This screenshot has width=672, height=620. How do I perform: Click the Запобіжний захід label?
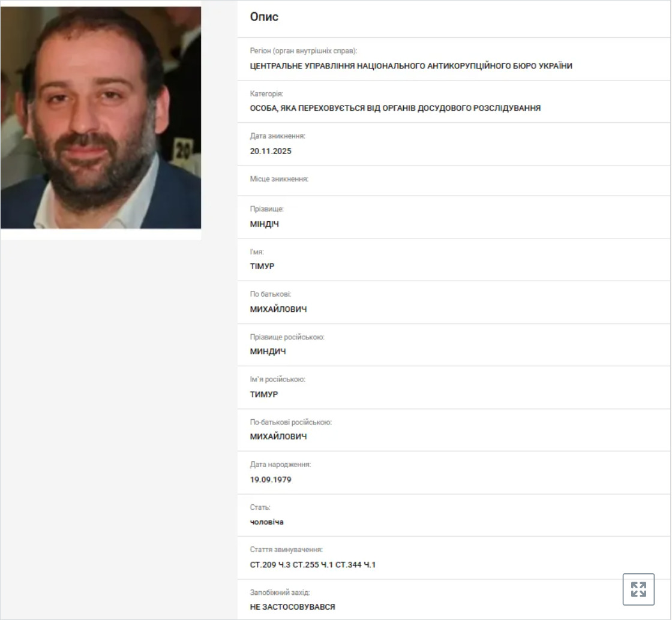280,592
